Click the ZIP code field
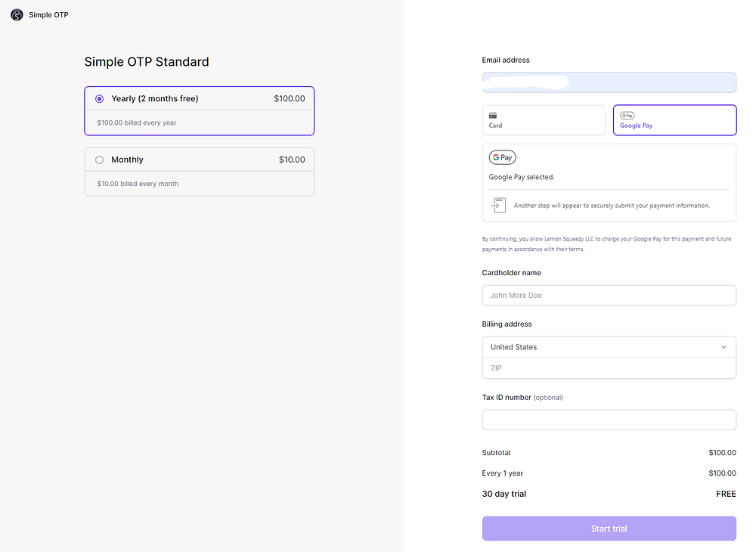Screen dimensions: 756x552 [609, 368]
